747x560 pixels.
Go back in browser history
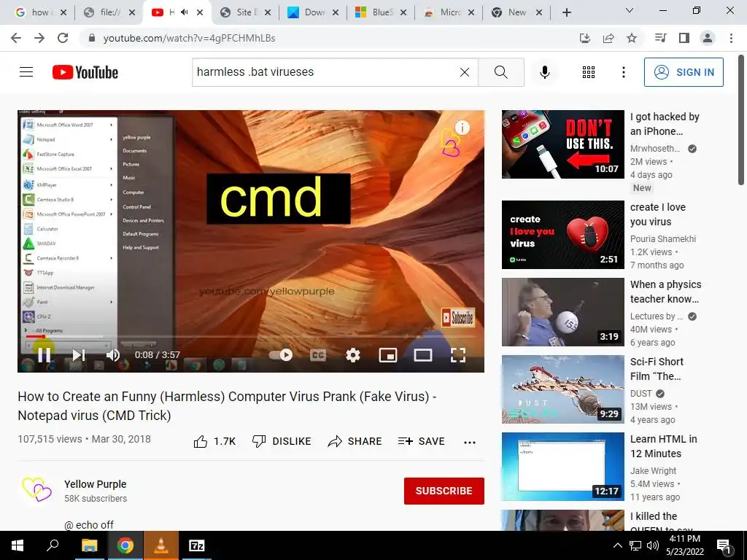pos(16,38)
